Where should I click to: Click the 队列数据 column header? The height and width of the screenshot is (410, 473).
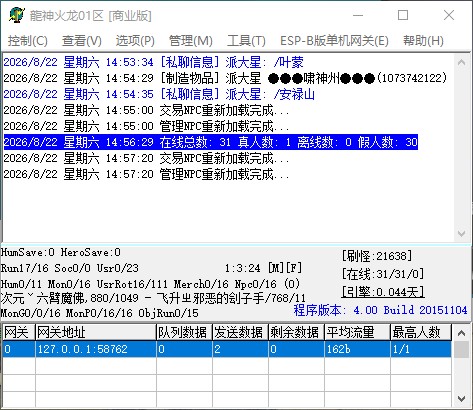[184, 332]
